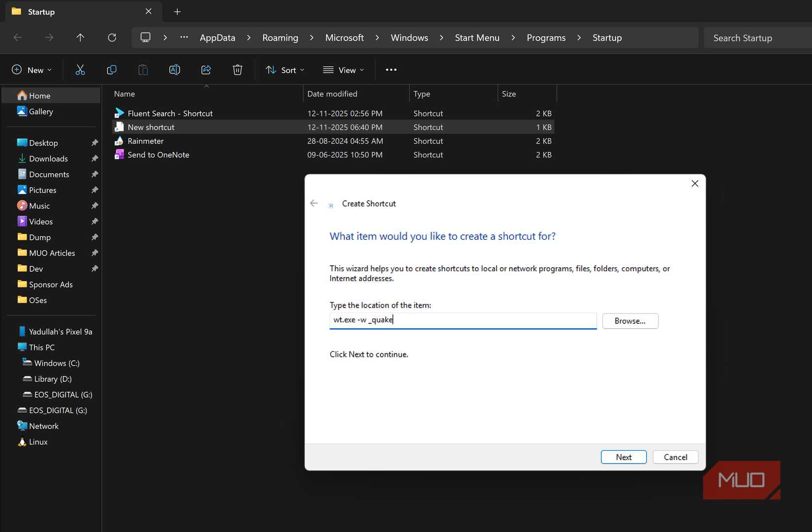Pin icon next to Downloads folder
This screenshot has height=532, width=812.
(94, 158)
